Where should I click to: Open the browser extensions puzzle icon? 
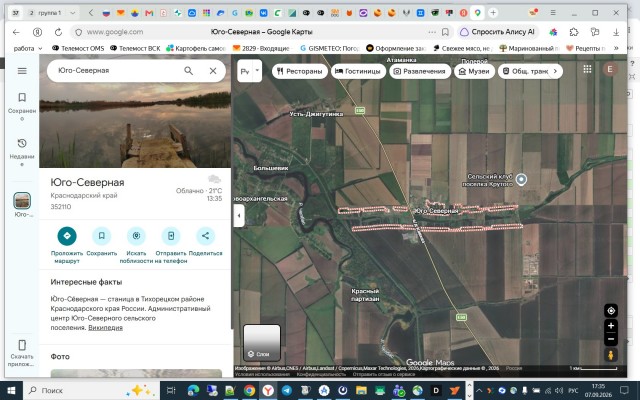pos(574,32)
